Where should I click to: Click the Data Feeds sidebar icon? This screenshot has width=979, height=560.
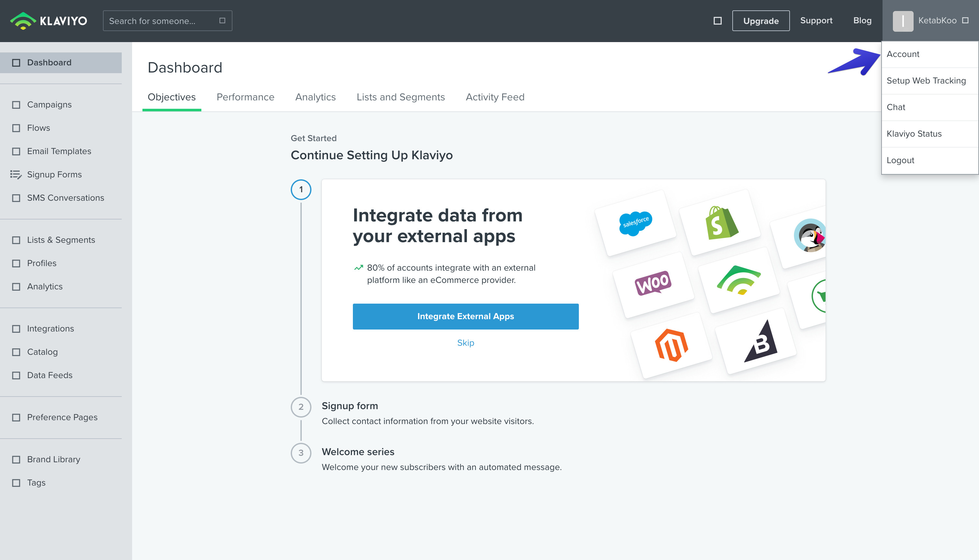16,375
